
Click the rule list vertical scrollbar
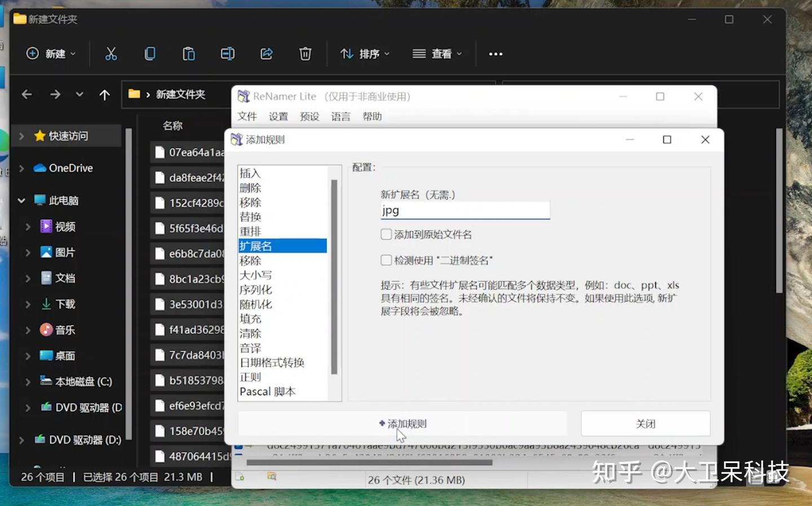coord(334,276)
